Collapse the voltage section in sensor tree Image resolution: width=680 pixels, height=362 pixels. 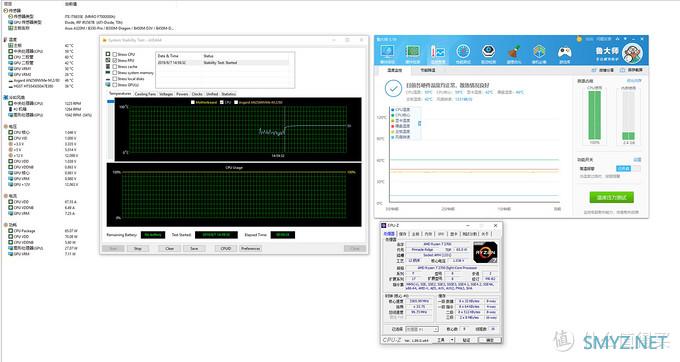(6, 127)
